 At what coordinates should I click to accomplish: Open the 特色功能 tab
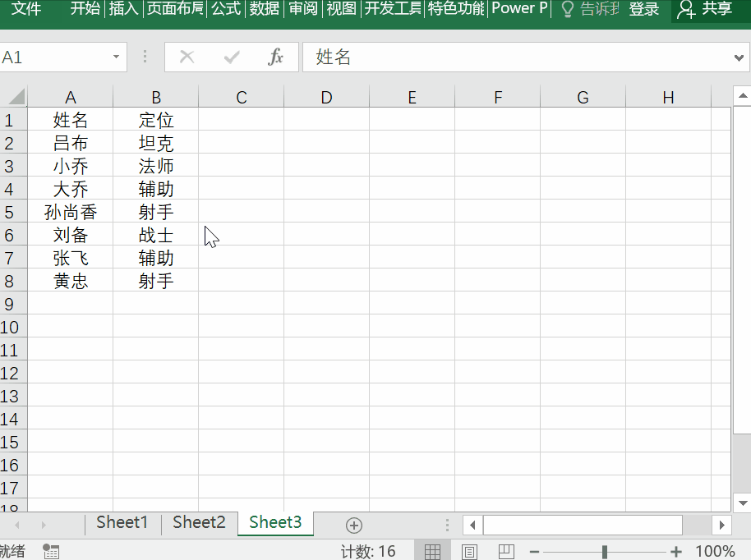tap(456, 8)
